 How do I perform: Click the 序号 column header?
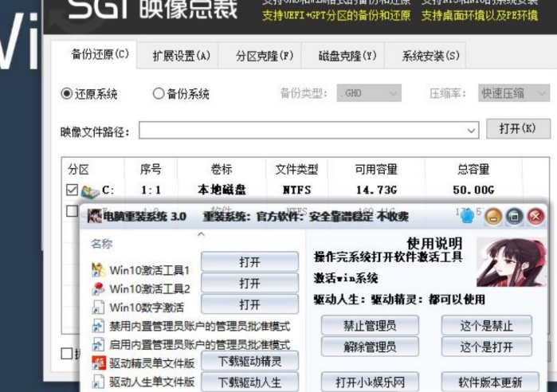(151, 170)
